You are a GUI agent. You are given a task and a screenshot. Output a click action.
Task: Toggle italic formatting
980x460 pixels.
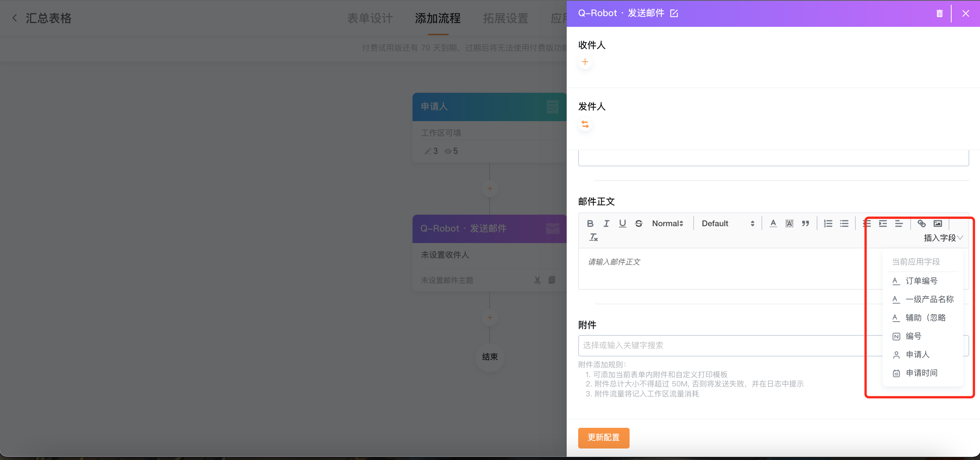(x=606, y=223)
